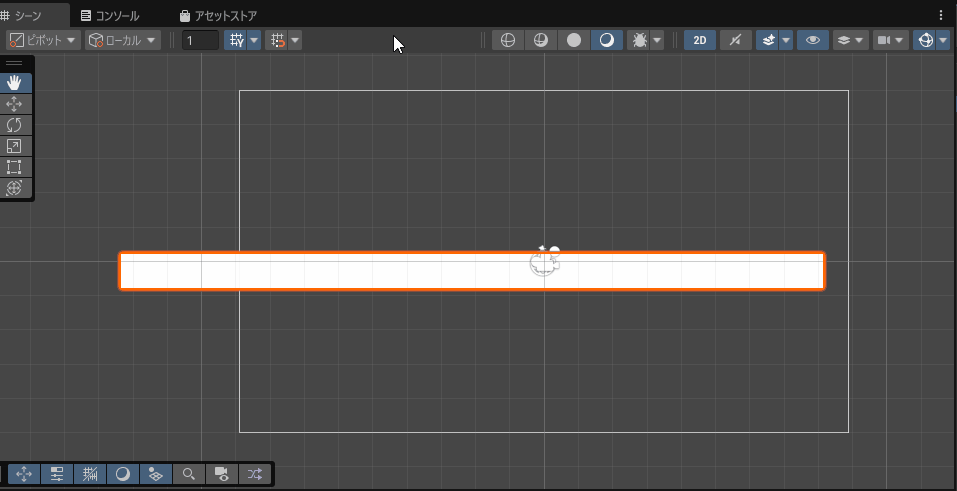957x491 pixels.
Task: Select the Move tool in tools overlay
Action: click(x=15, y=104)
